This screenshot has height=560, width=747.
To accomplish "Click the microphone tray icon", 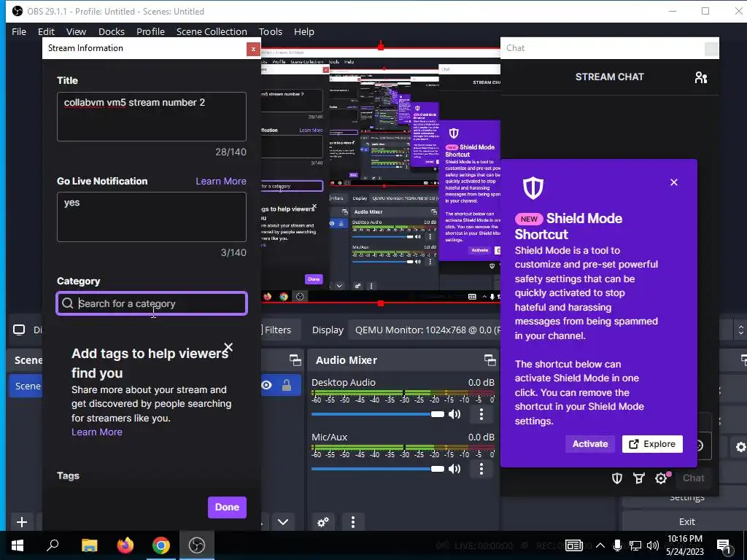I will click(x=617, y=545).
